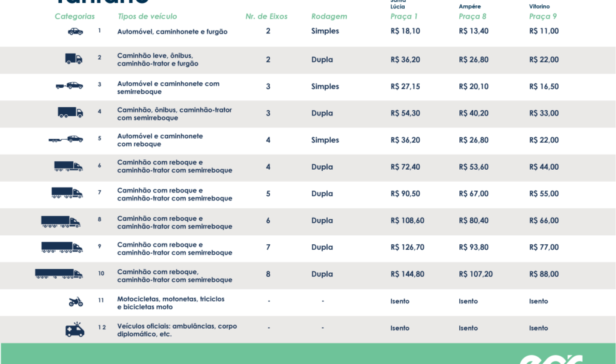Image resolution: width=616 pixels, height=364 pixels.
Task: Click the Categorias column header
Action: tap(75, 16)
